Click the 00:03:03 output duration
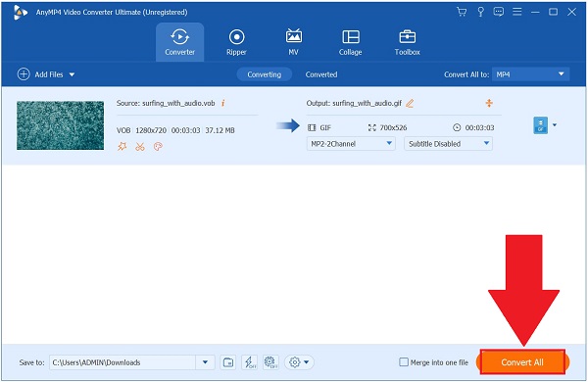Image resolution: width=588 pixels, height=382 pixels. (479, 128)
